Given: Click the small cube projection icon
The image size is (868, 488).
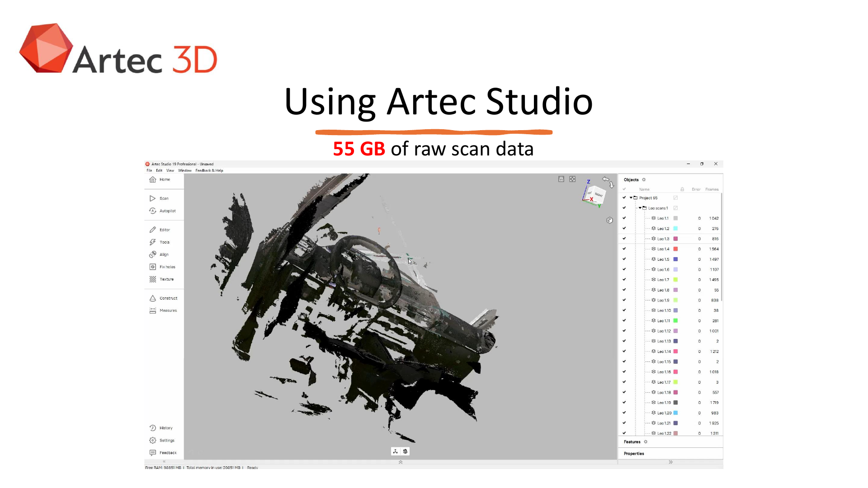Looking at the screenshot, I should (609, 220).
